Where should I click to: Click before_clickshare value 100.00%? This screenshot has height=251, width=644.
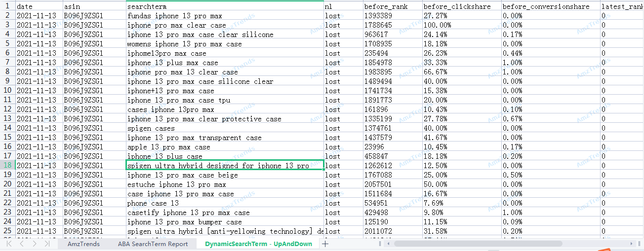(x=462, y=25)
